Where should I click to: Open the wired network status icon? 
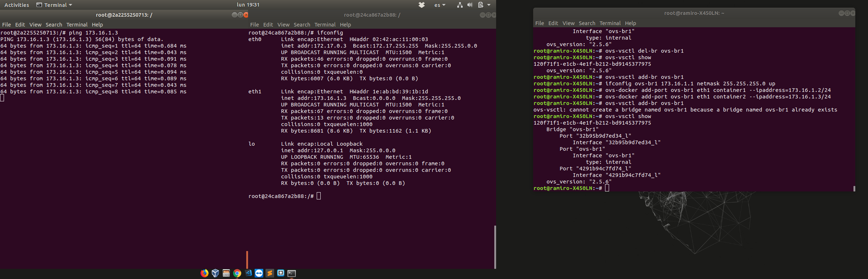point(460,5)
